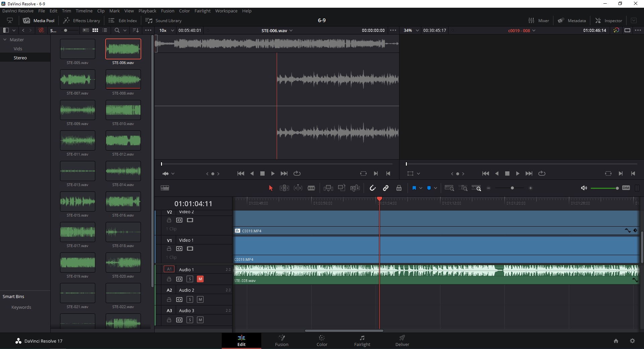Open the Fusion menu
The image size is (644, 349).
pos(167,11)
